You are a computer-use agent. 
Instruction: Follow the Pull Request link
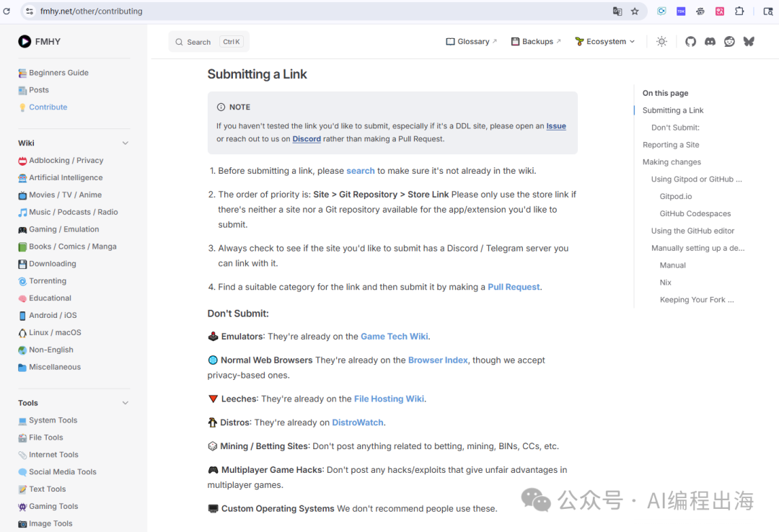pos(514,287)
